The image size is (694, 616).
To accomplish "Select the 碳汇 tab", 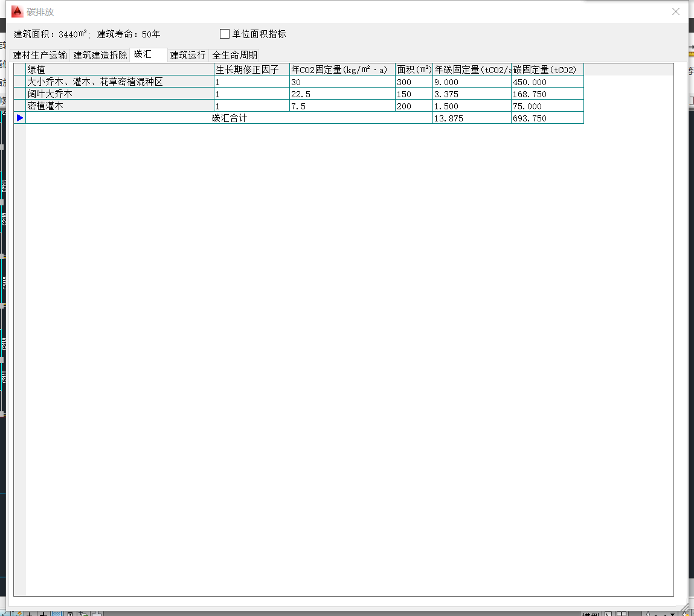I will click(x=143, y=54).
